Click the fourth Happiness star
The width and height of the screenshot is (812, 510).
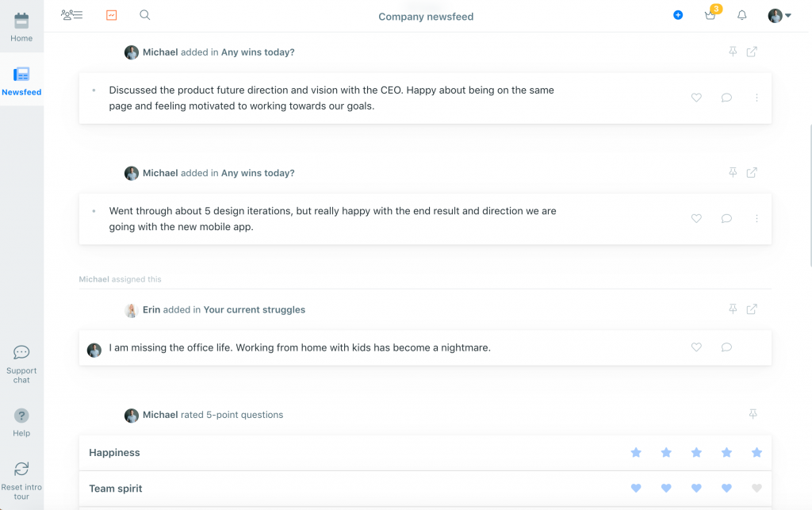pos(726,453)
